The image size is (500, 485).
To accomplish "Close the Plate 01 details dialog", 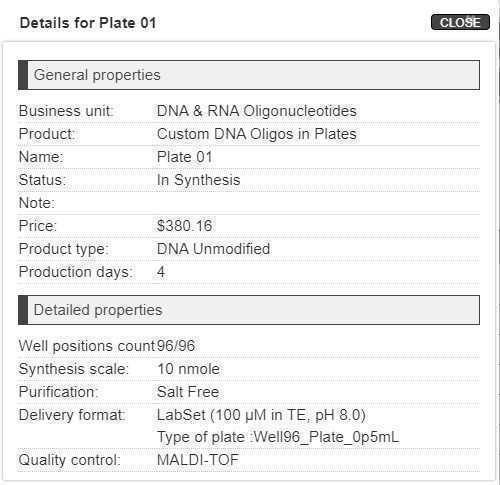I will coord(460,22).
